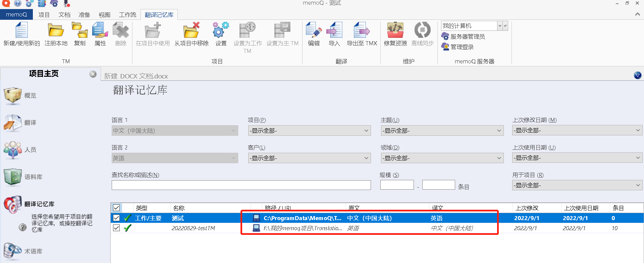Click the name or description search field

point(241,185)
